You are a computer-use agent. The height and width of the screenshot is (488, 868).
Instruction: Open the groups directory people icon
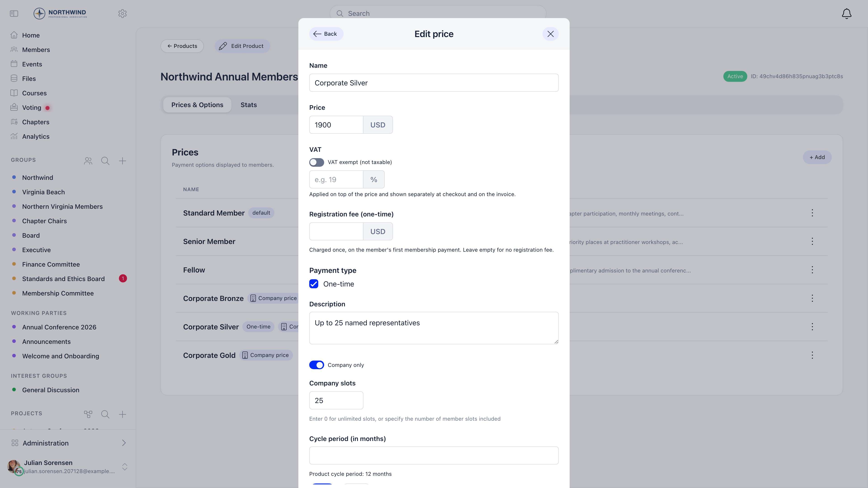tap(88, 161)
